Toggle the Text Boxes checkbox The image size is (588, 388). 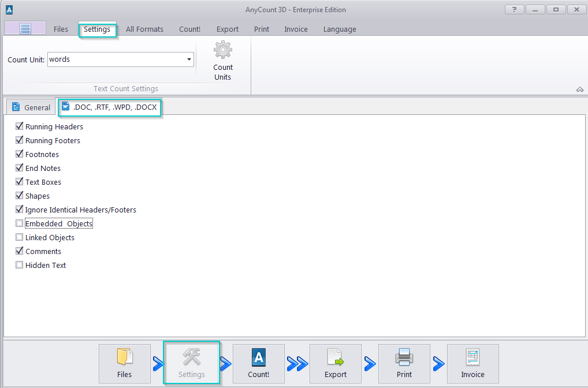(20, 182)
